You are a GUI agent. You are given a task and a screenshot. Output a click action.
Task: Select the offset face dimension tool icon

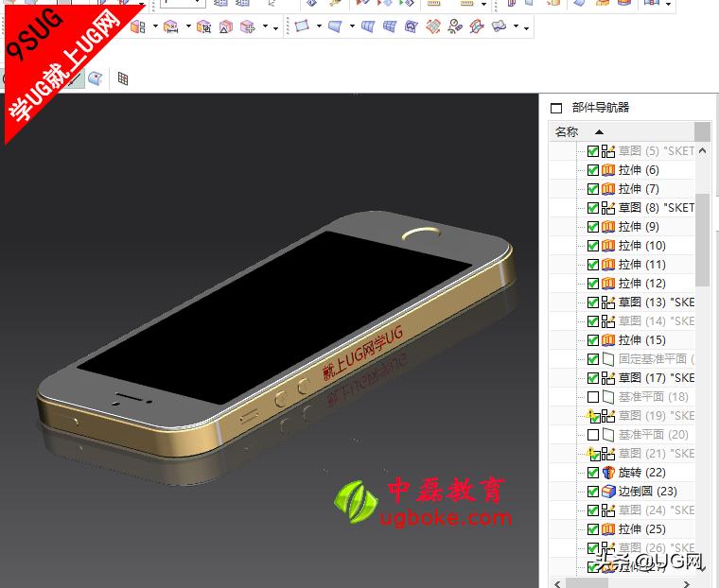pyautogui.click(x=170, y=27)
